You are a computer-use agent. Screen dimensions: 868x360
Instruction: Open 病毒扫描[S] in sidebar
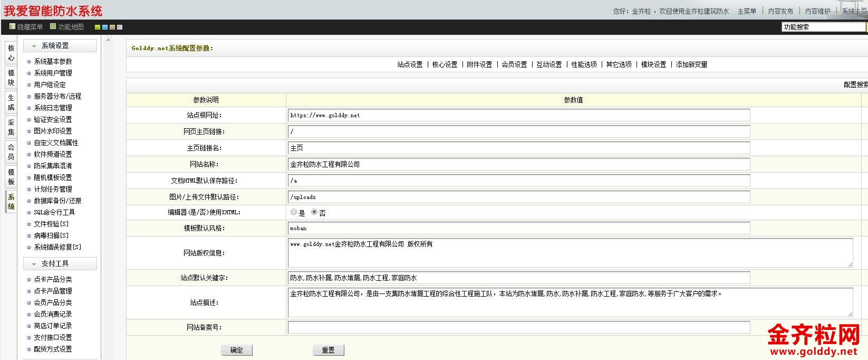51,235
